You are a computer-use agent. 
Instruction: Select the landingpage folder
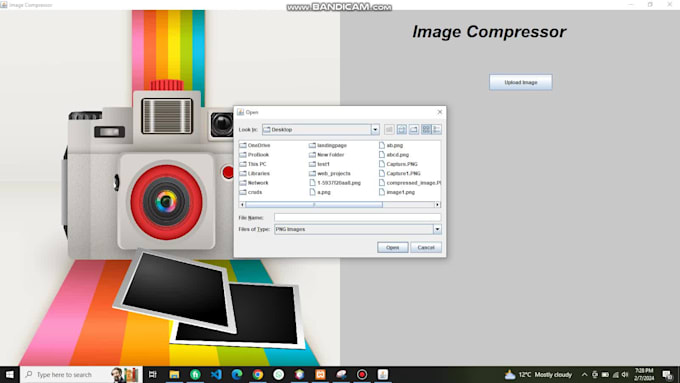pyautogui.click(x=328, y=145)
